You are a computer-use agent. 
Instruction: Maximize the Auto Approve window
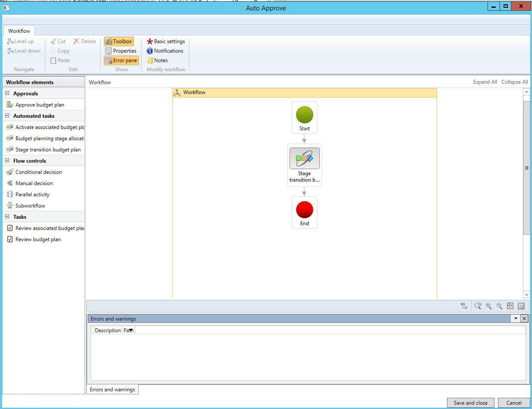point(506,6)
